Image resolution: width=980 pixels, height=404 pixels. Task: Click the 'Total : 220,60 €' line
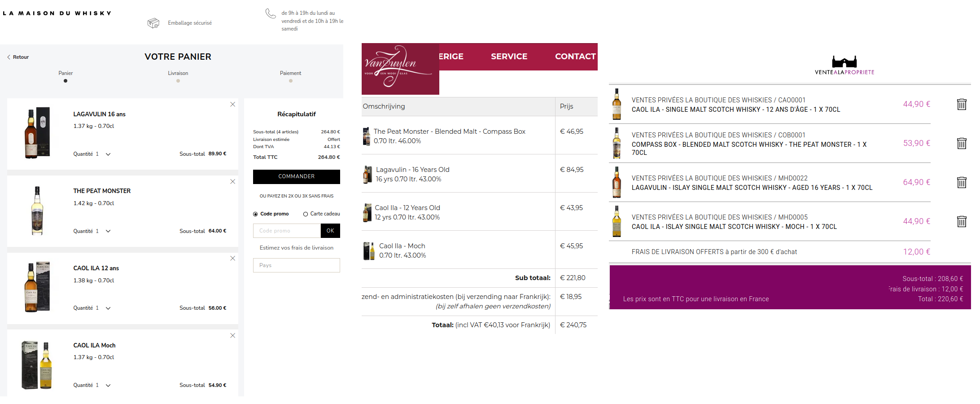pos(941,299)
